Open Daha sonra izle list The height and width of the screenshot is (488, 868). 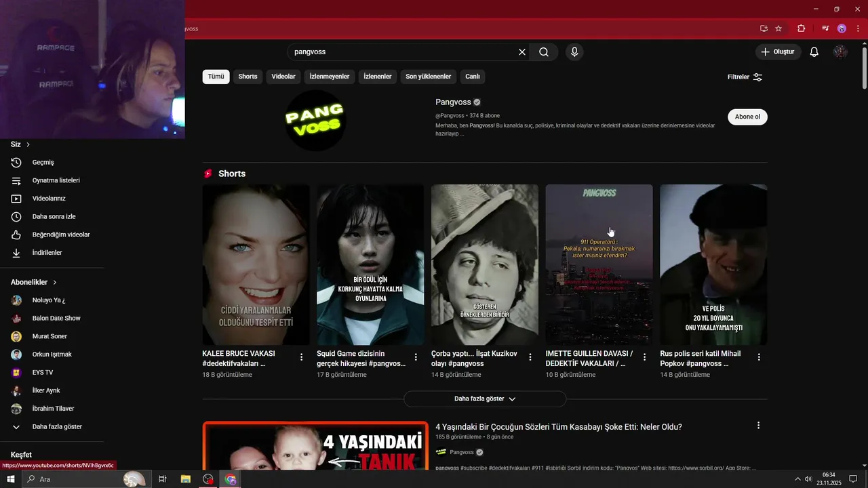52,216
